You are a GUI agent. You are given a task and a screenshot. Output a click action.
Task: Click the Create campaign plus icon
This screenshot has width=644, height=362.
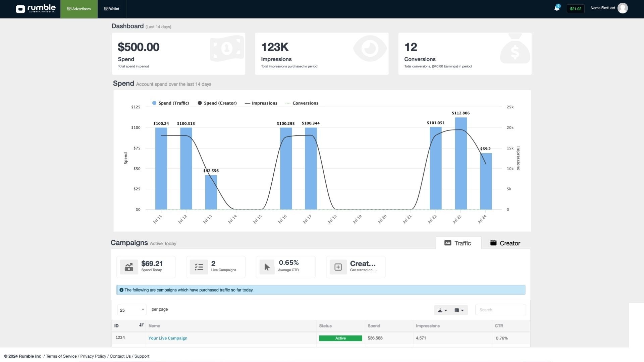pyautogui.click(x=338, y=267)
